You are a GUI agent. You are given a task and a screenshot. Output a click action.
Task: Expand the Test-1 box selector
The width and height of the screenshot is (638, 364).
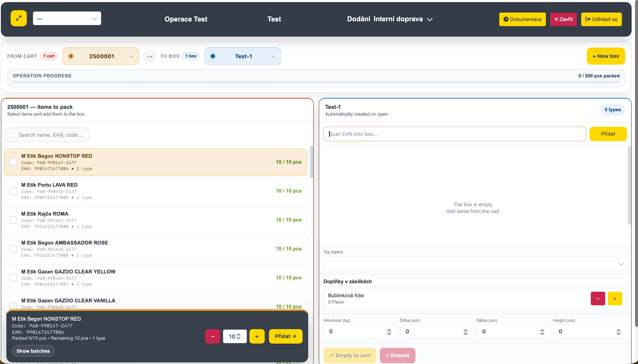pos(242,56)
